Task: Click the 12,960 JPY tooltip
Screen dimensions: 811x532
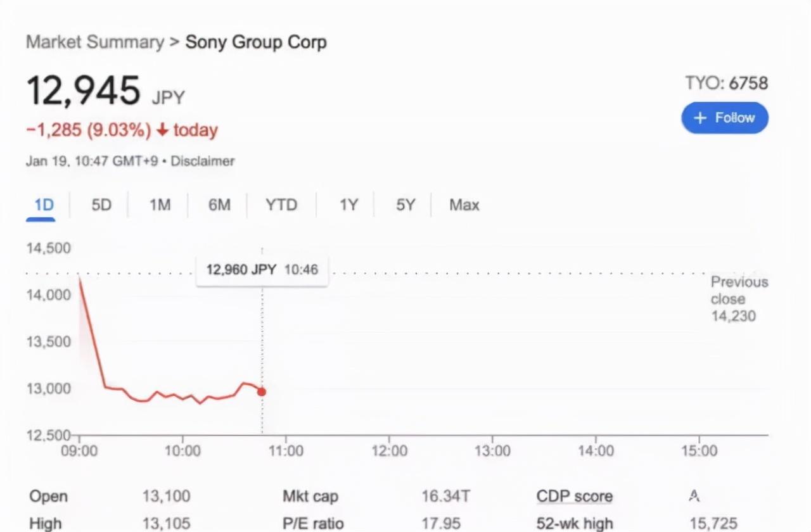Action: [x=262, y=270]
